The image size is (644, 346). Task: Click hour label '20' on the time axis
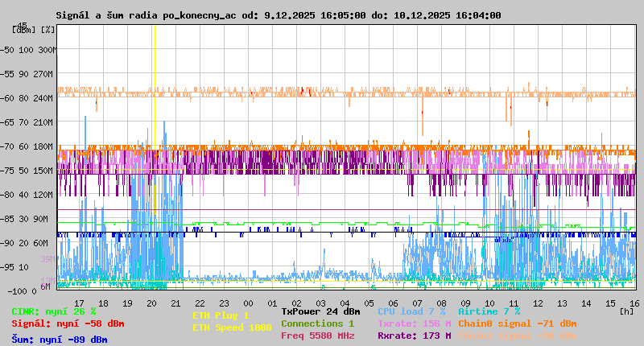151,303
